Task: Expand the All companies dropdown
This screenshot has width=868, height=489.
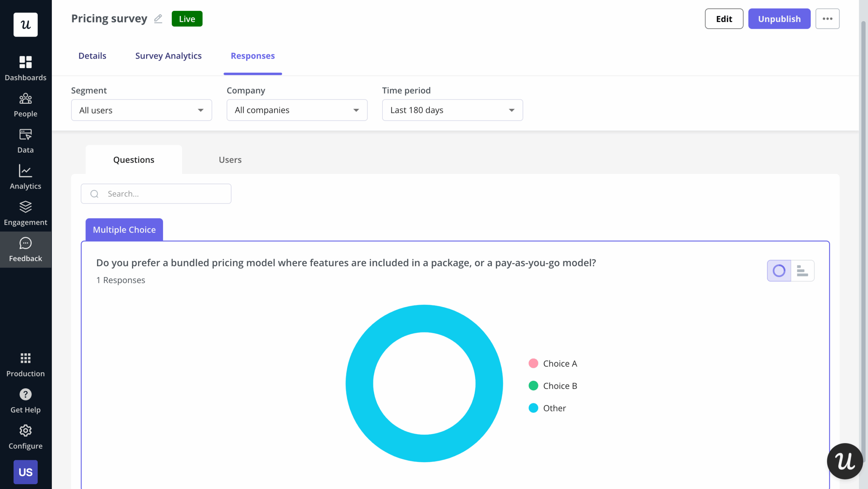Action: click(x=296, y=110)
